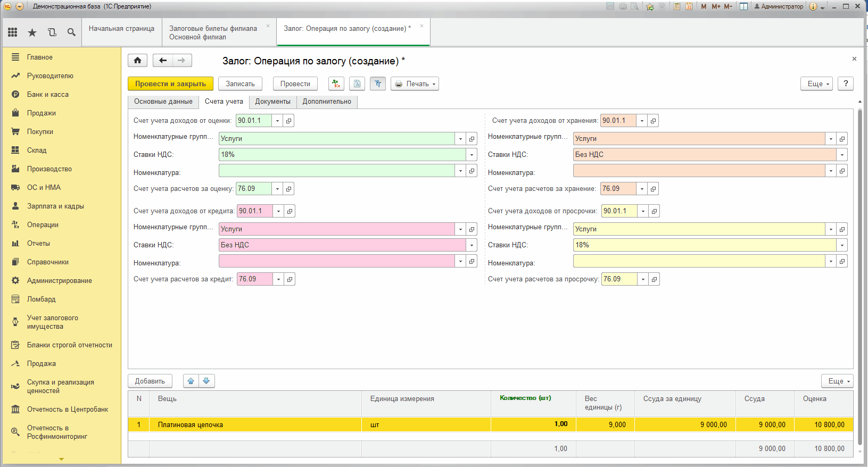Show Дт/Кт document postings

[x=336, y=84]
